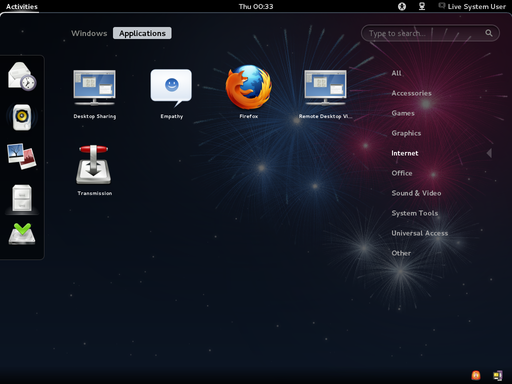The image size is (512, 384).
Task: Switch to the Windows view
Action: click(89, 33)
